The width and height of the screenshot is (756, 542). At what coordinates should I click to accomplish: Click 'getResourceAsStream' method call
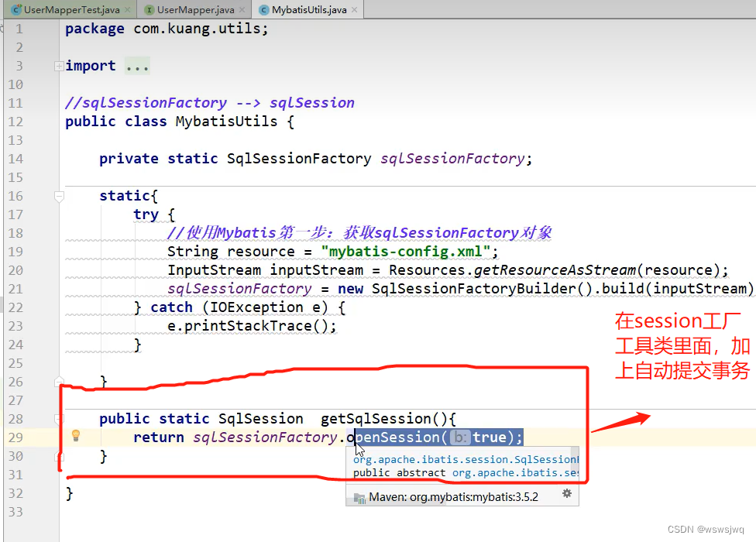click(555, 270)
